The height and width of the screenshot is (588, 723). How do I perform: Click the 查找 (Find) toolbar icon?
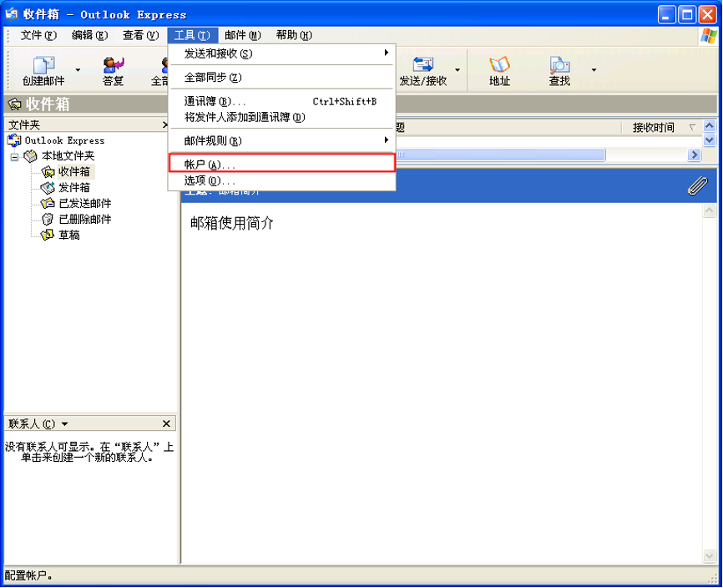(559, 66)
